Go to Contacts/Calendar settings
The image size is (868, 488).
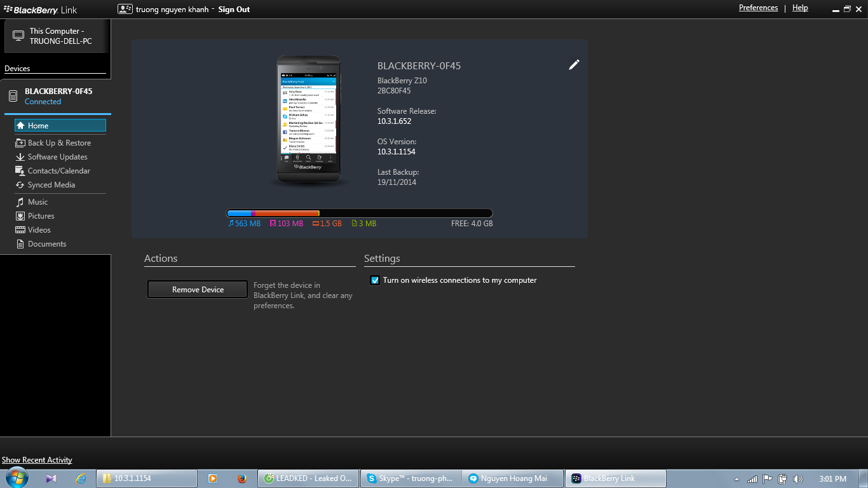(58, 171)
